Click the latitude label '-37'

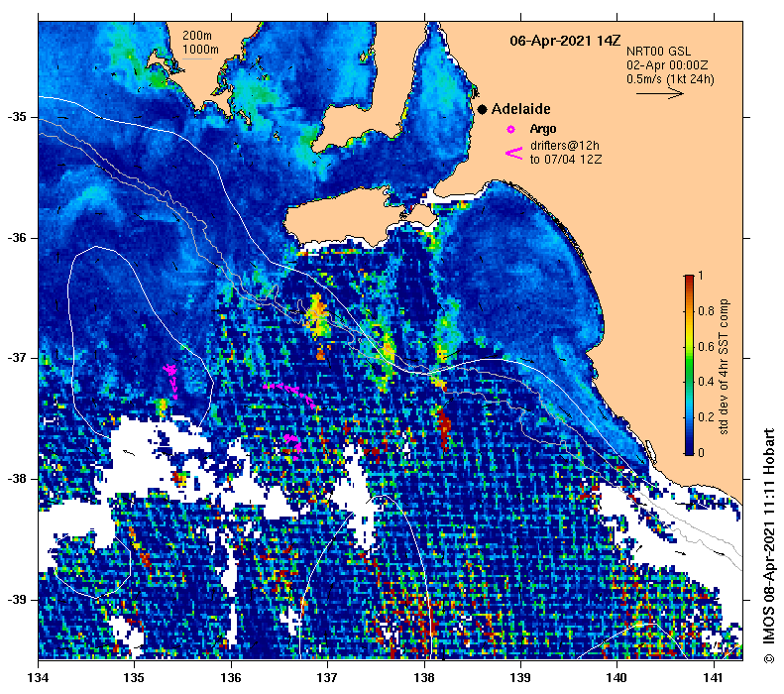17,358
